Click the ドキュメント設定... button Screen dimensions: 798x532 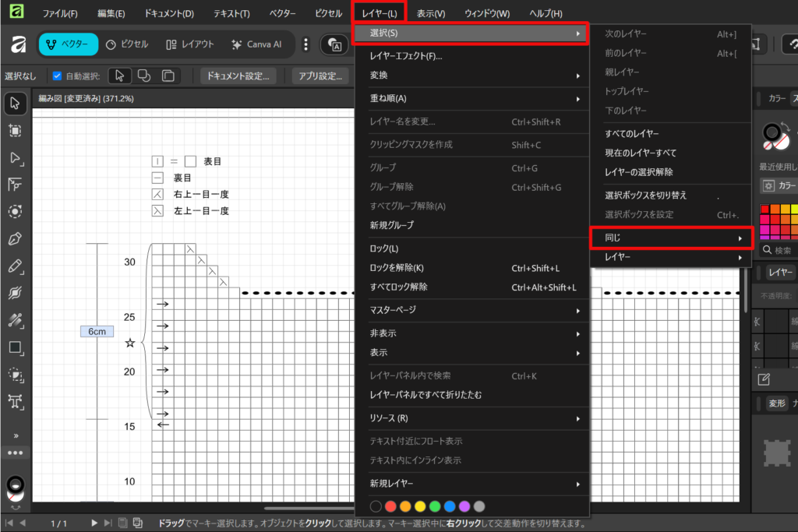pos(239,76)
